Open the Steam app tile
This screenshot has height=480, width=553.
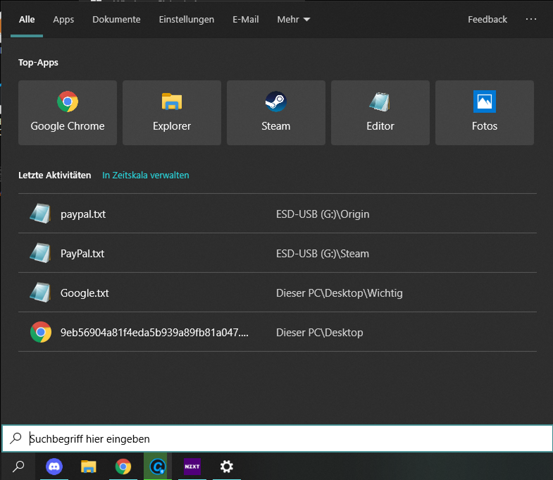click(x=276, y=113)
